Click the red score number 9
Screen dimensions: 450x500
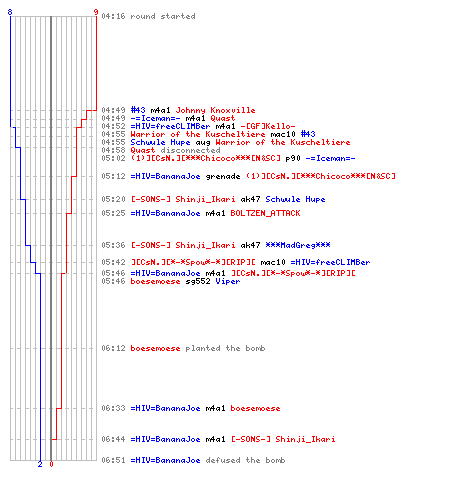tap(96, 12)
